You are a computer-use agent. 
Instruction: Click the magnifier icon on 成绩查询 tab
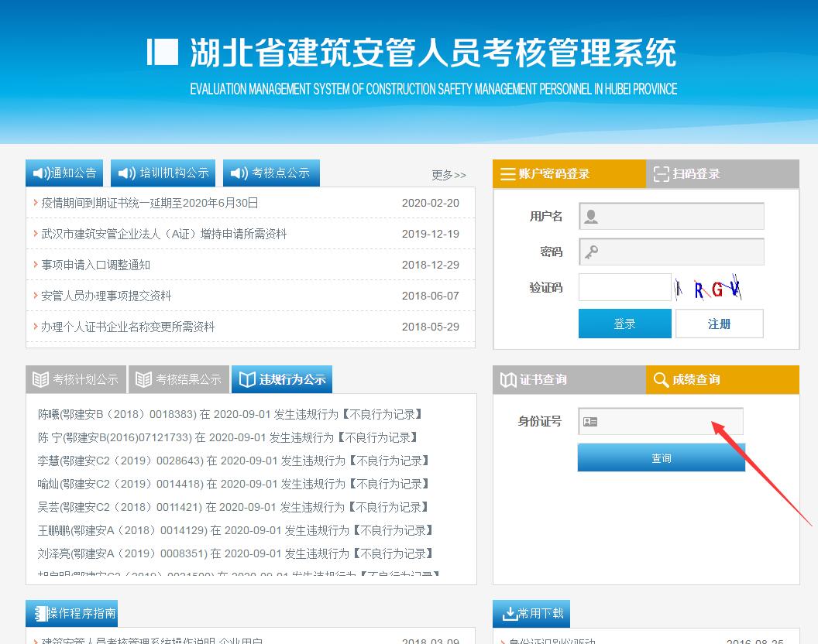661,379
